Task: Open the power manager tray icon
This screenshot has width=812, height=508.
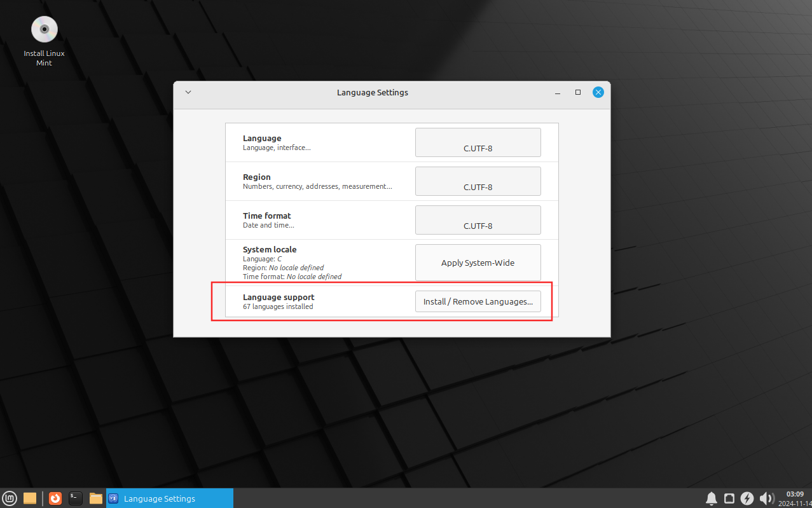Action: point(748,498)
